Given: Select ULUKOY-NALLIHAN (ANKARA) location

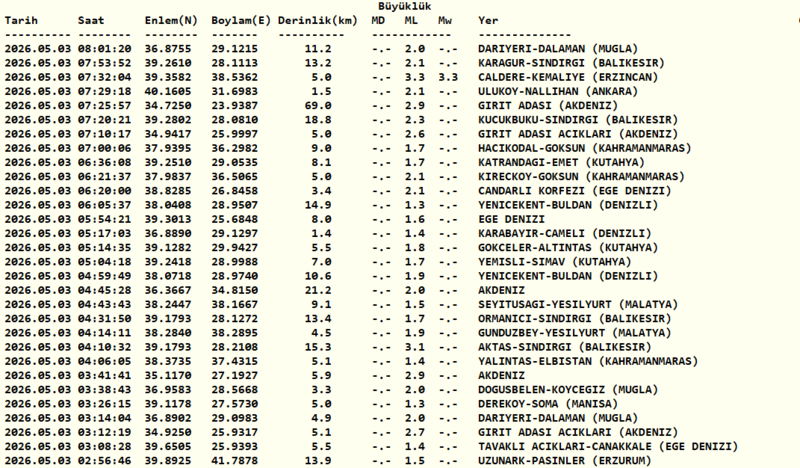Looking at the screenshot, I should 558,91.
